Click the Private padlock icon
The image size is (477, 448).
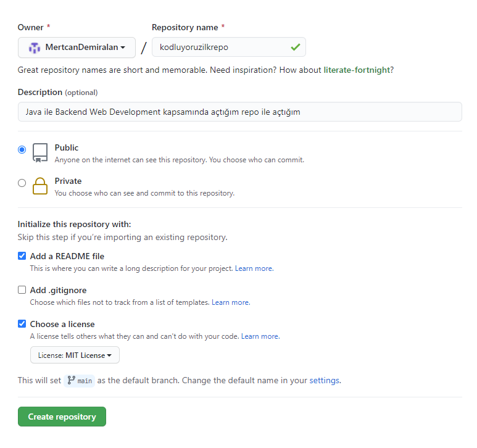point(40,186)
